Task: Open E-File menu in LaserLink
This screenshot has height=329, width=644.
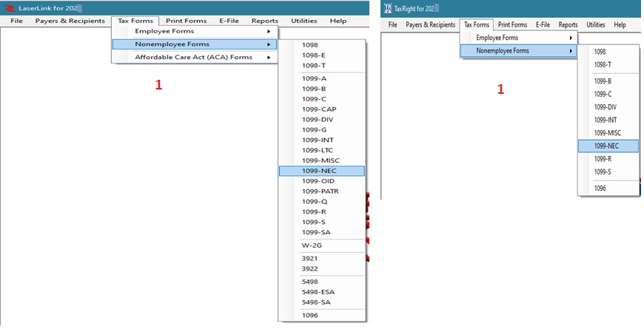Action: coord(229,21)
